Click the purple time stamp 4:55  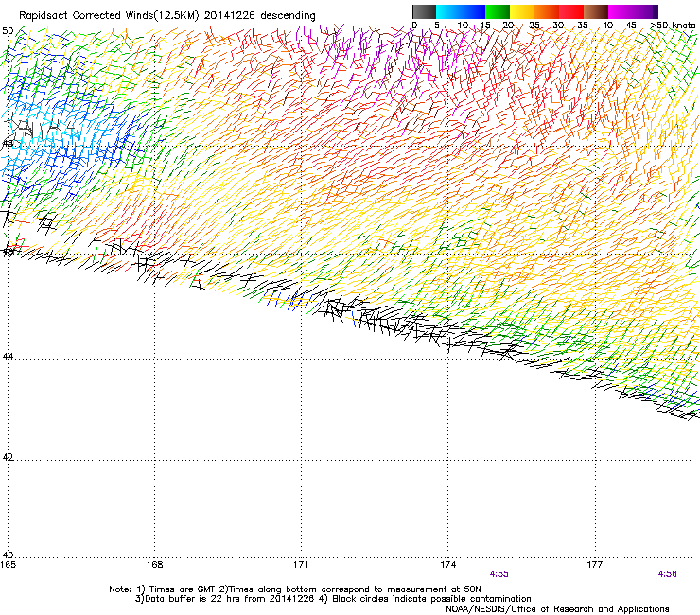pyautogui.click(x=499, y=574)
